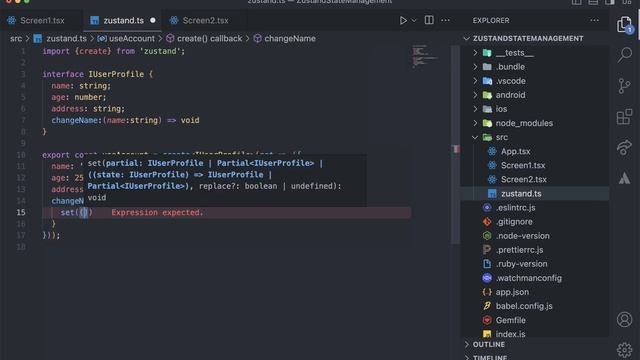640x360 pixels.
Task: Click the unsaved dot on zustand.ts tab
Action: point(153,20)
